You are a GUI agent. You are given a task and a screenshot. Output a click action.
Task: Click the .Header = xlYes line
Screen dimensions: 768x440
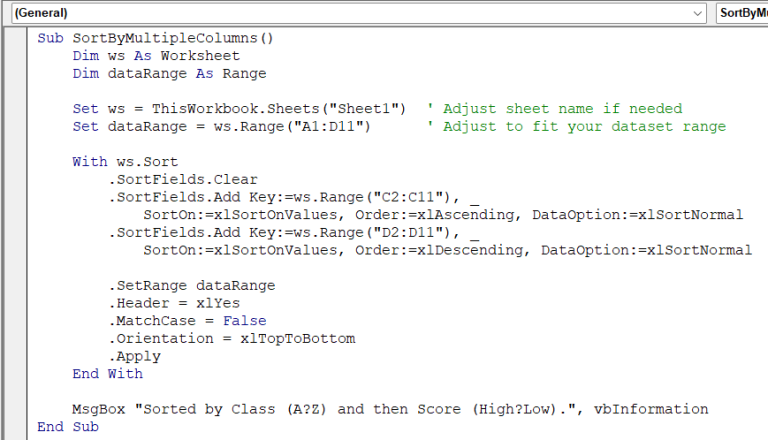pyautogui.click(x=174, y=303)
